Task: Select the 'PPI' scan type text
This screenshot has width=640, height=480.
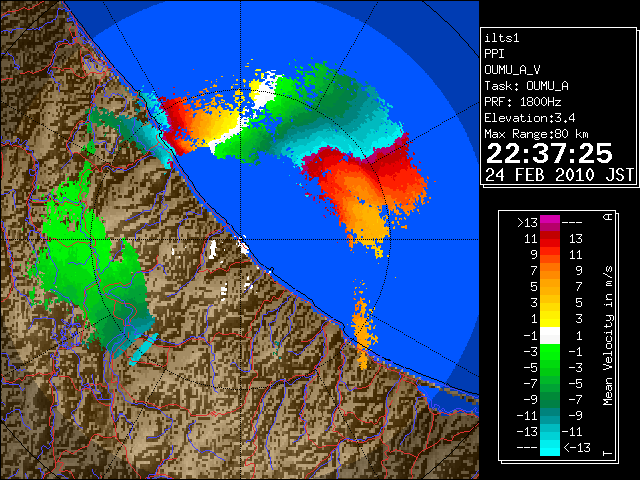Action: 494,54
